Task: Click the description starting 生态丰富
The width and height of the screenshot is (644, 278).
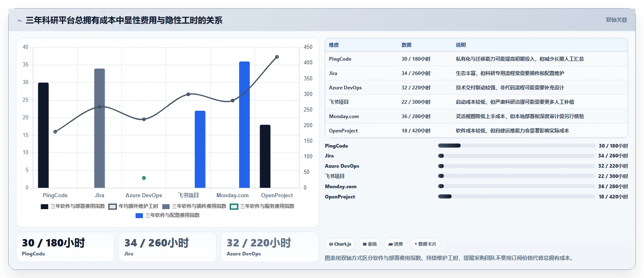Action: 510,73
